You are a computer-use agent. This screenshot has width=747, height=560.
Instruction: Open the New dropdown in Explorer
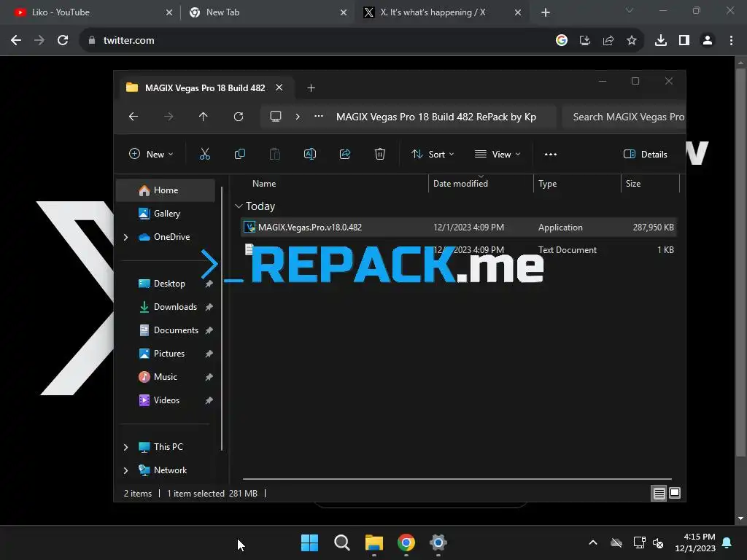pyautogui.click(x=151, y=155)
